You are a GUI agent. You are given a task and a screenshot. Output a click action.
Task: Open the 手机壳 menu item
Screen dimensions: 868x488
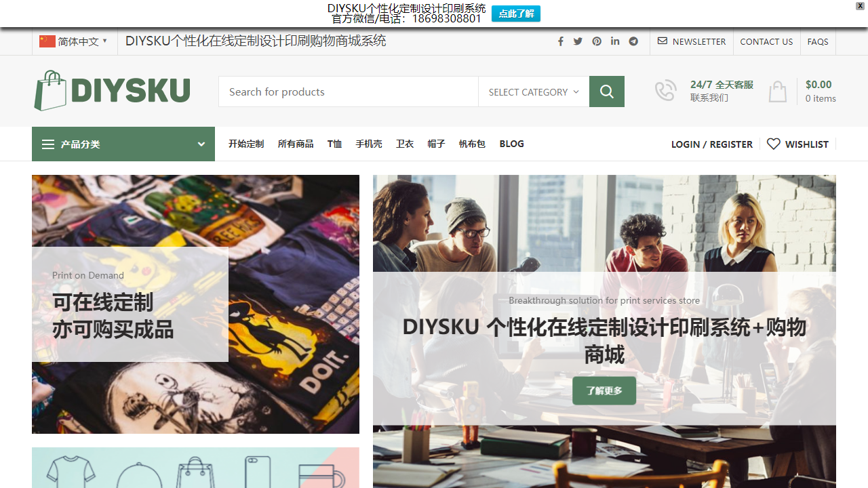[x=369, y=144]
